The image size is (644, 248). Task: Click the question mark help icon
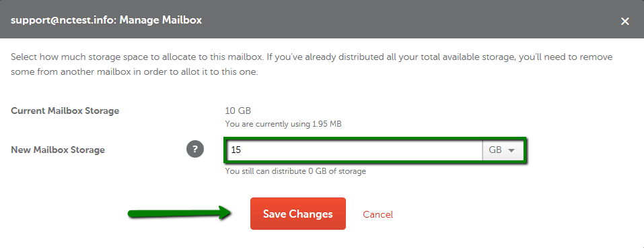pyautogui.click(x=195, y=150)
